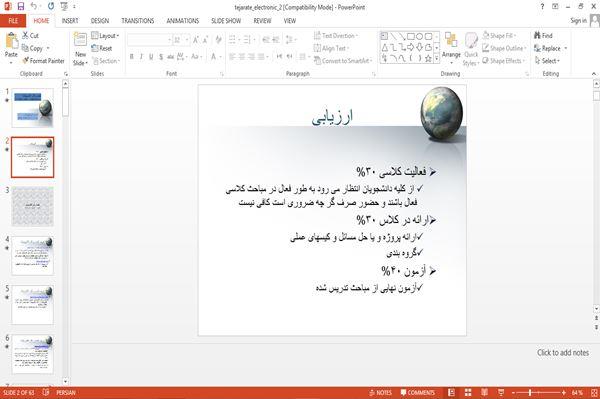Screen dimensions: 600x399
Task: Switch to the INSERT tab
Action: 70,21
